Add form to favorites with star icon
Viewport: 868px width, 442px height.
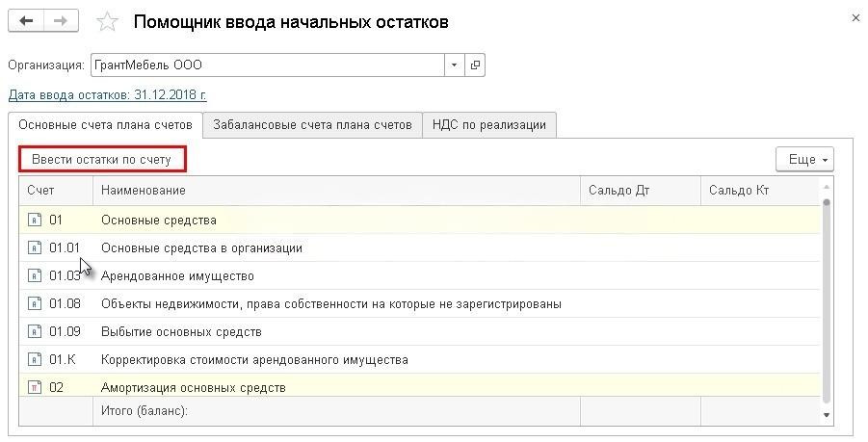(x=107, y=22)
